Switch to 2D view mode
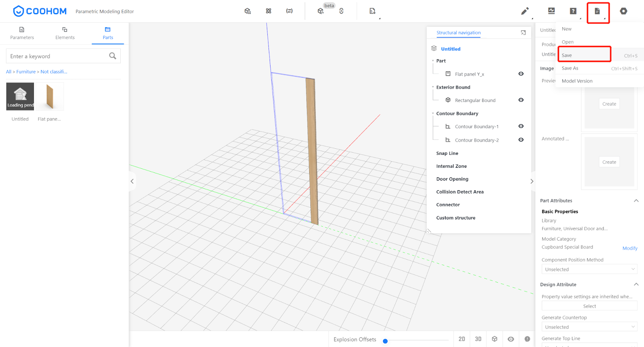Viewport: 644px width, 347px height. point(462,339)
